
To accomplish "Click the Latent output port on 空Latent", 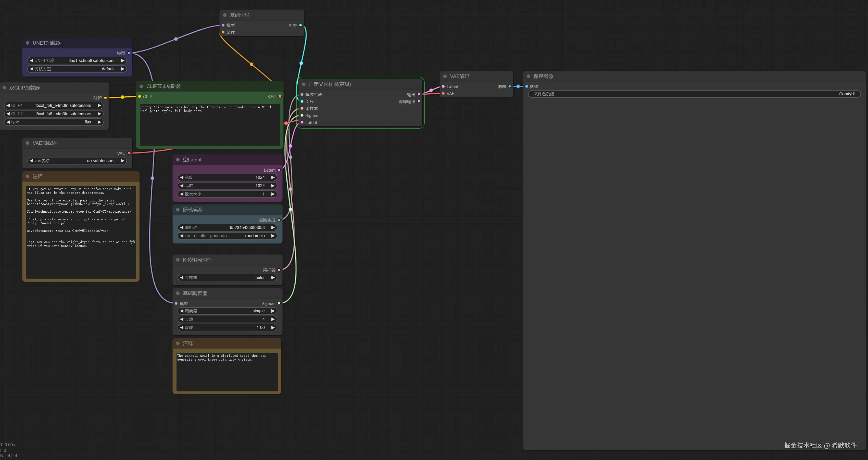I will (279, 170).
